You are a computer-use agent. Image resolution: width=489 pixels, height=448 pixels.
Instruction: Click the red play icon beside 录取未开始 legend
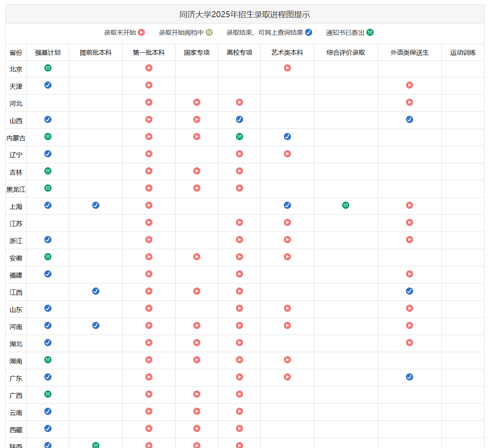coord(141,32)
